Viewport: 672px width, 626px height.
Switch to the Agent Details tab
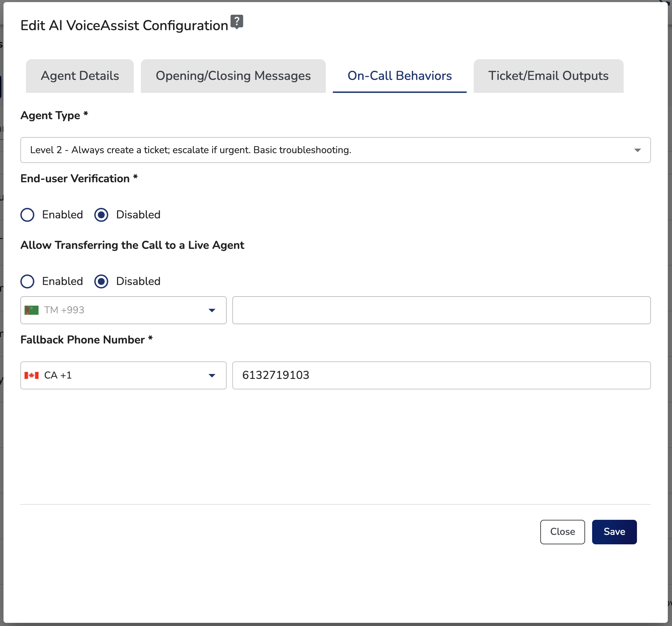click(x=80, y=76)
